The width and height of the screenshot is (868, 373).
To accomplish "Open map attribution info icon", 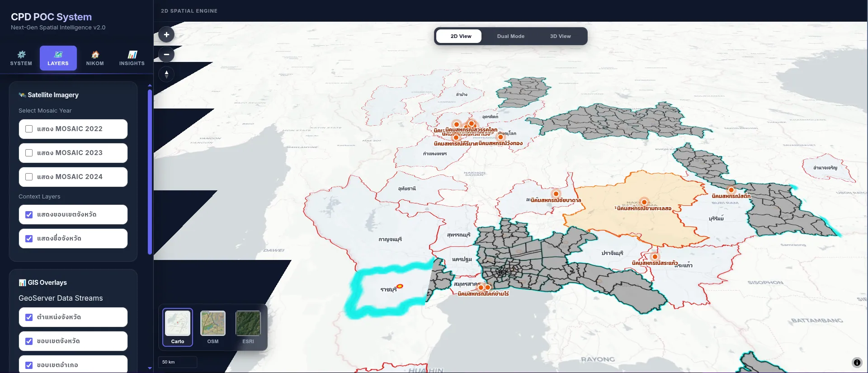I will click(x=857, y=362).
